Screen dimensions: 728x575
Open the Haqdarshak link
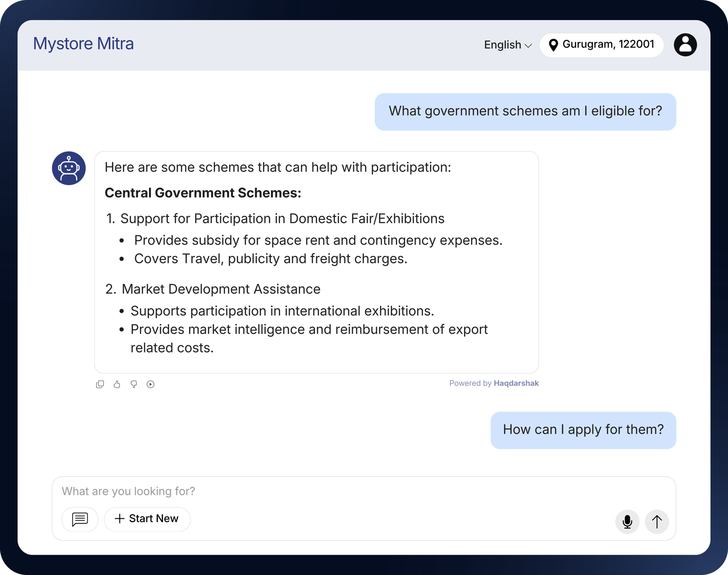pos(516,383)
